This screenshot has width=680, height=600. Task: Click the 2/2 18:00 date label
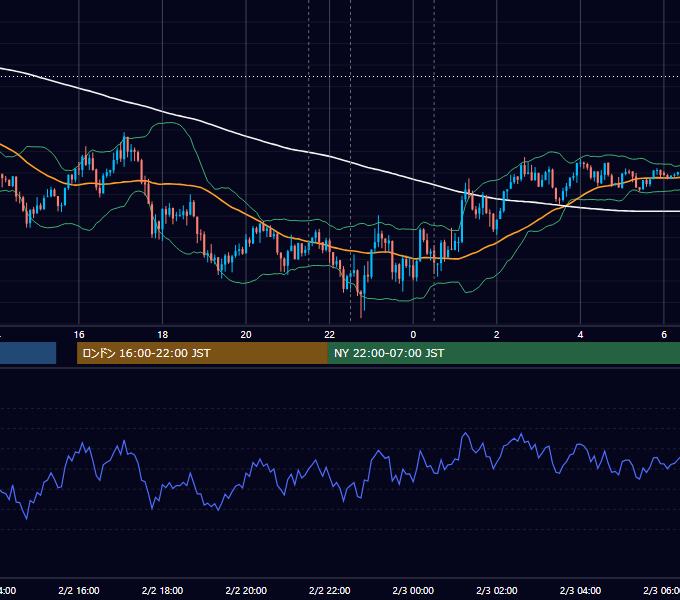pos(163,590)
